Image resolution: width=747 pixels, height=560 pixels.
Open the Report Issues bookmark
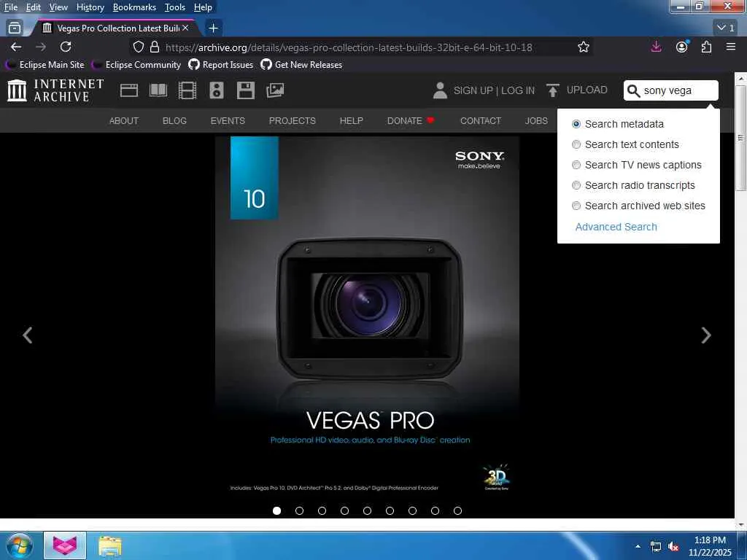point(221,64)
